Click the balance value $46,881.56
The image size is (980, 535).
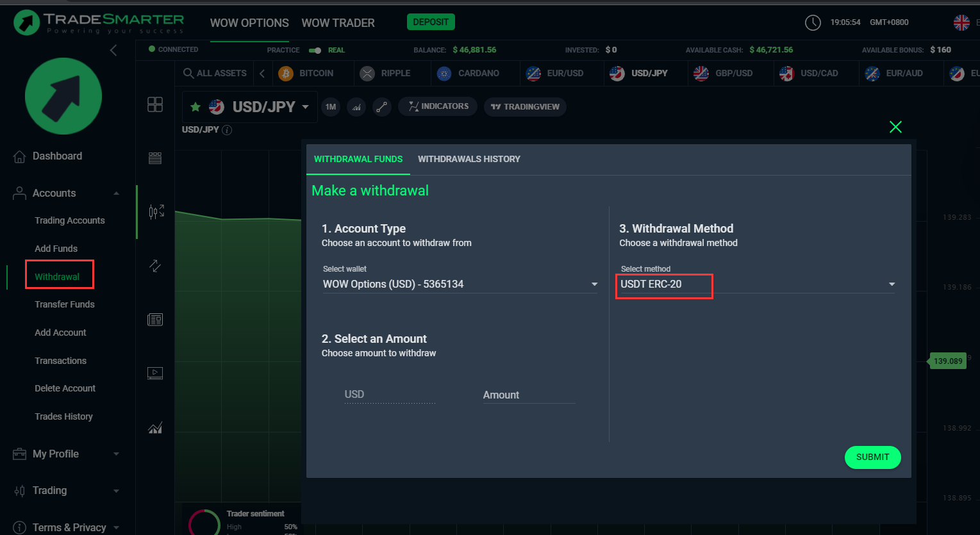(x=474, y=50)
